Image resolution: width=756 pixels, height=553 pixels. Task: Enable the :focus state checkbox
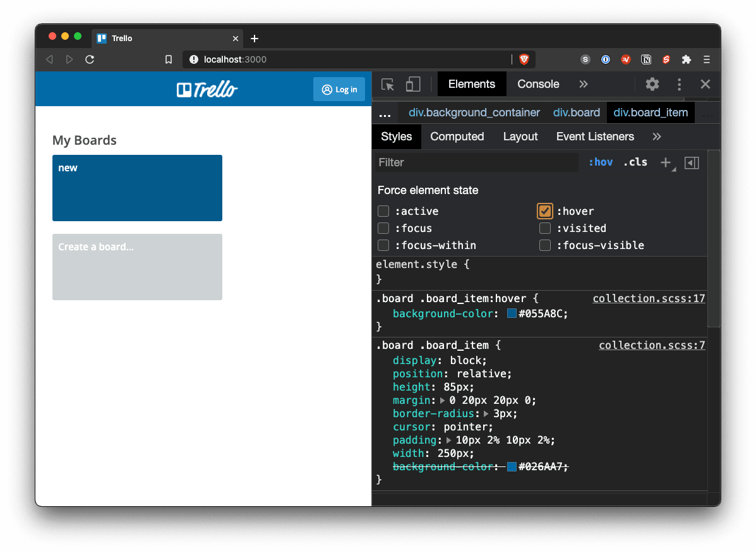[383, 228]
